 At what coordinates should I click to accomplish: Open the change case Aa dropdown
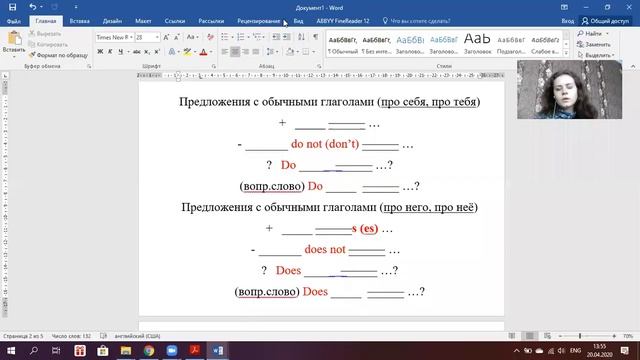(x=192, y=37)
